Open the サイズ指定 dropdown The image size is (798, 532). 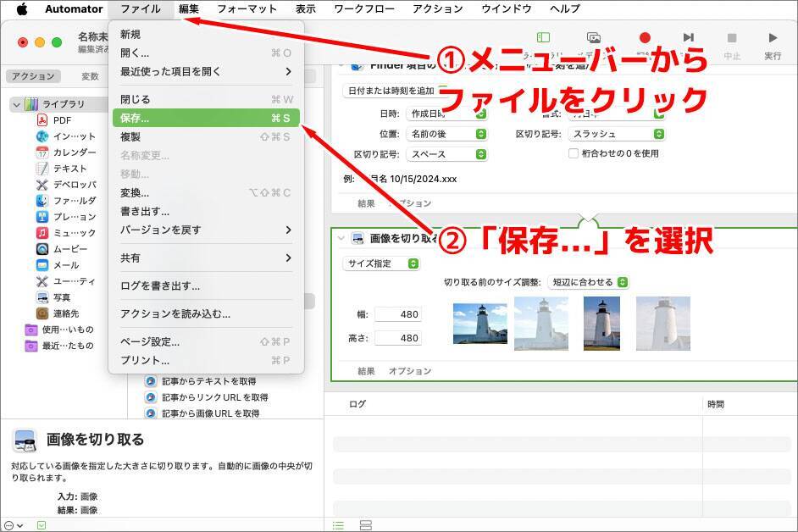point(382,263)
